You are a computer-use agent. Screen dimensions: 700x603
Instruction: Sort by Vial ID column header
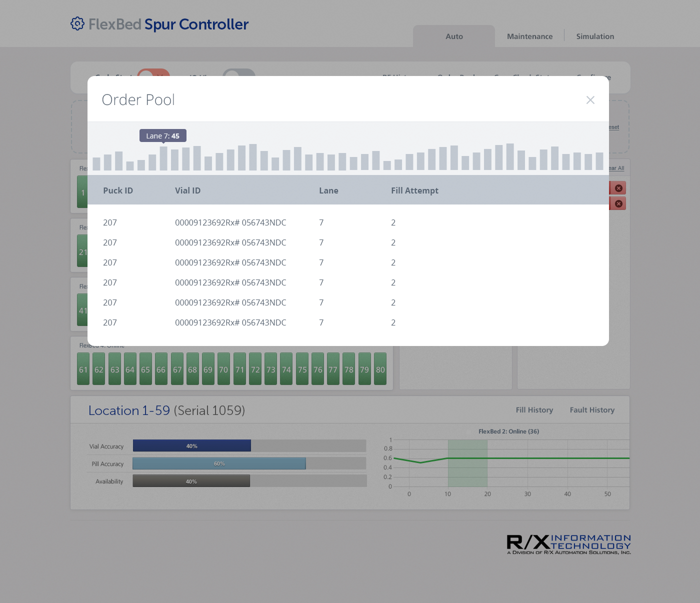pyautogui.click(x=187, y=190)
